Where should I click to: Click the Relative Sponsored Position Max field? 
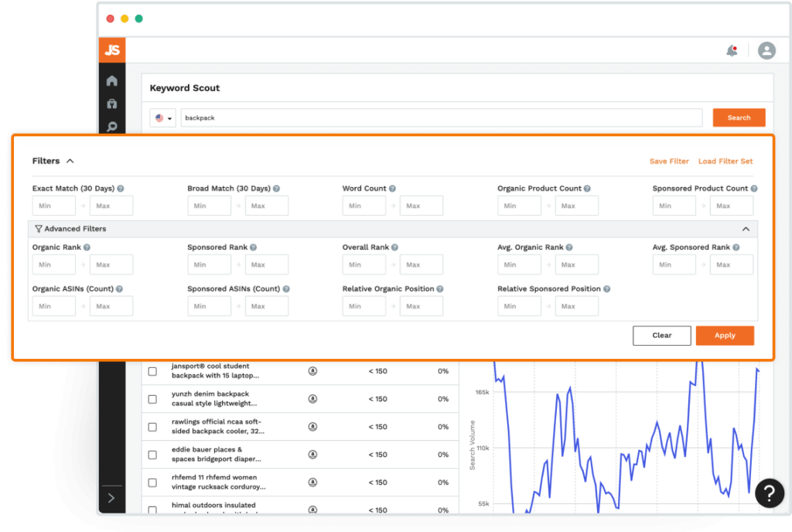(x=577, y=306)
